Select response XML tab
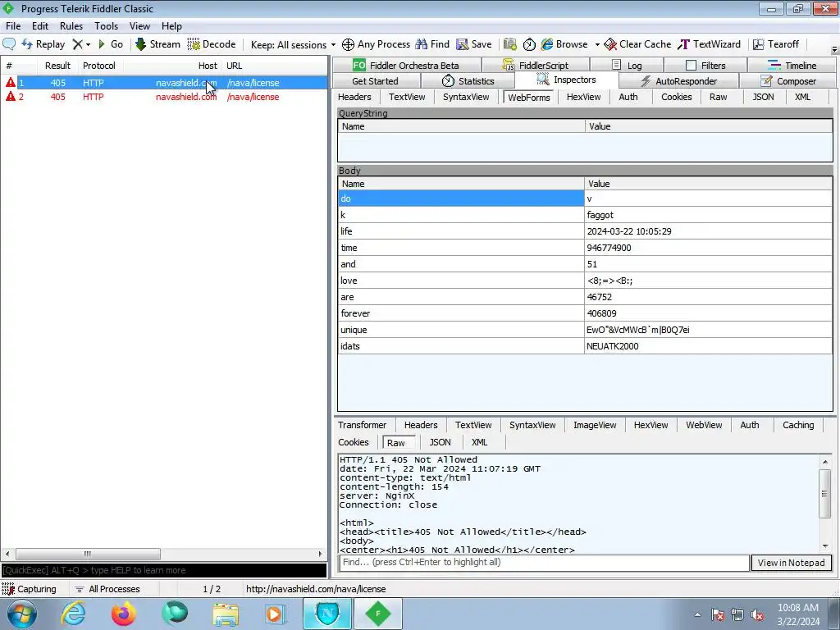 point(479,442)
